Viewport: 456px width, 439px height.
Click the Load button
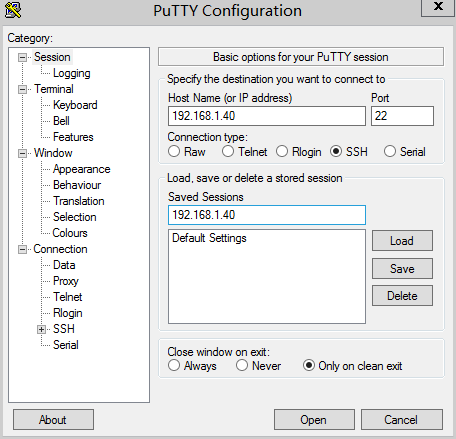(x=402, y=241)
